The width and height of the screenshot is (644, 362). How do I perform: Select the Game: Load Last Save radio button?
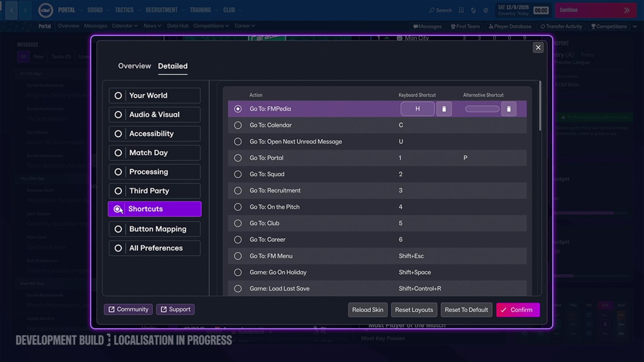pos(238,289)
